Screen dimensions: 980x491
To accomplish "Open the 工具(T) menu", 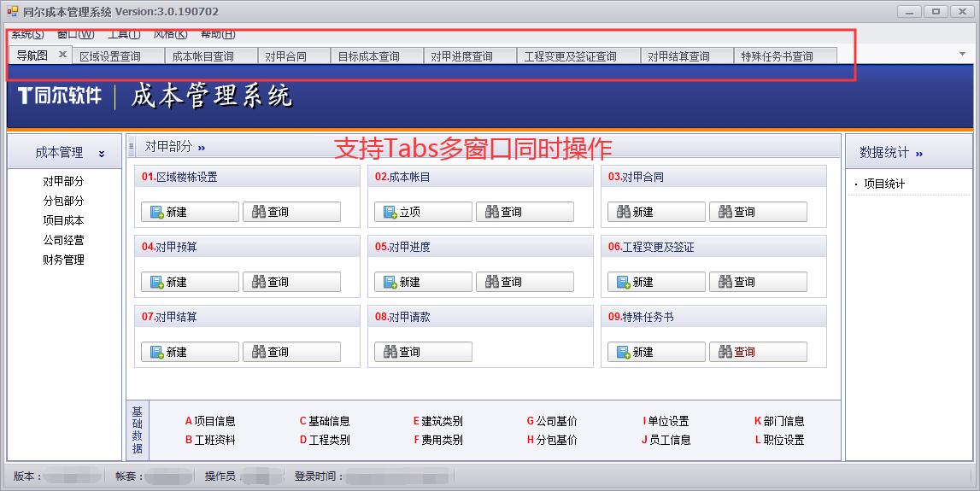I will 124,34.
